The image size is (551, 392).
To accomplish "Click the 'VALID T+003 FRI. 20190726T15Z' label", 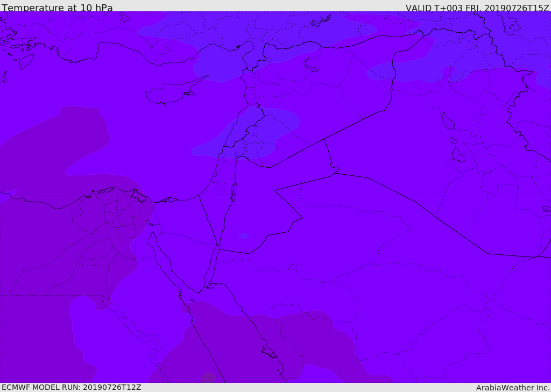I will [x=477, y=8].
